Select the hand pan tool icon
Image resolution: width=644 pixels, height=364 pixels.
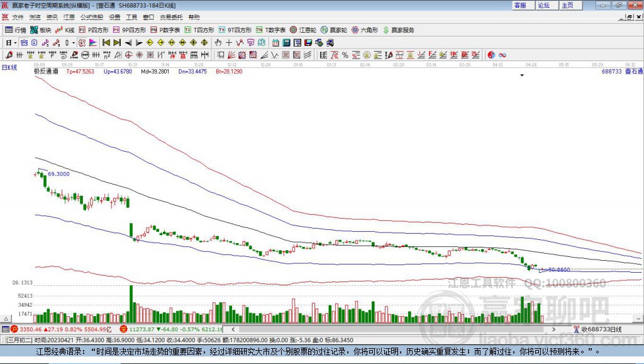218,43
